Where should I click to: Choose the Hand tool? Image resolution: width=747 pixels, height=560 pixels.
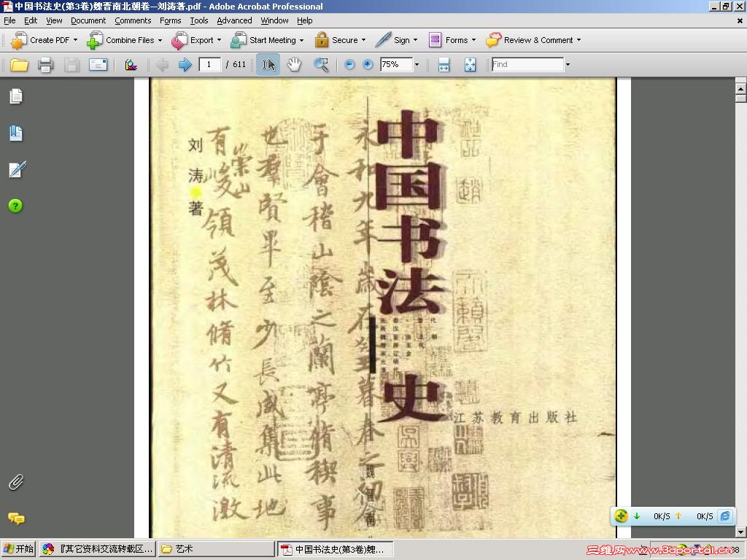(295, 64)
